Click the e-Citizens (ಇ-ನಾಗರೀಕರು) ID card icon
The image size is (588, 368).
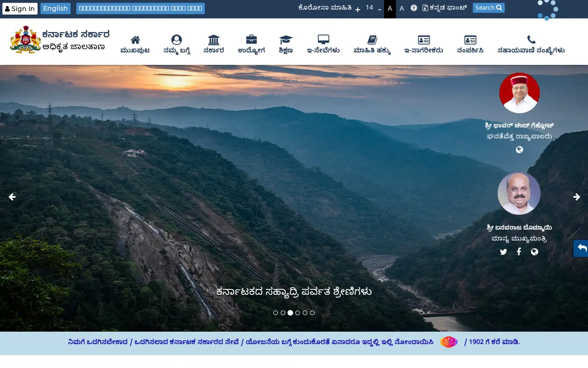click(424, 40)
